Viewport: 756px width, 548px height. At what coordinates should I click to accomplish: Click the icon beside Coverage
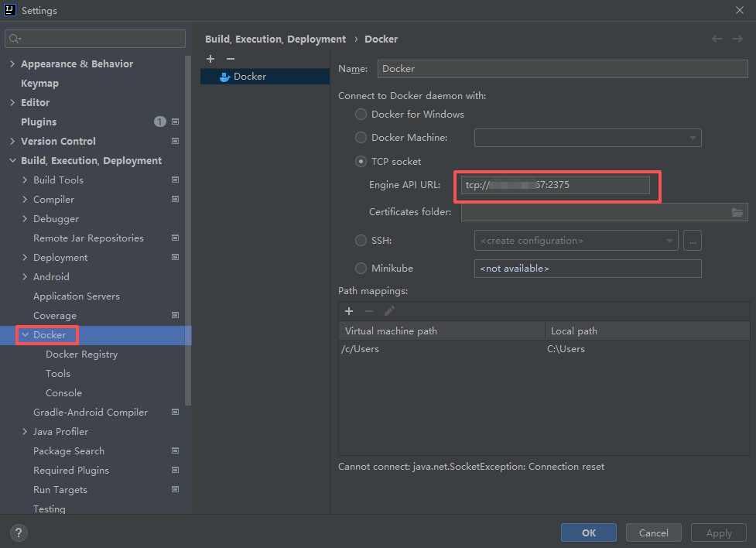pyautogui.click(x=176, y=315)
